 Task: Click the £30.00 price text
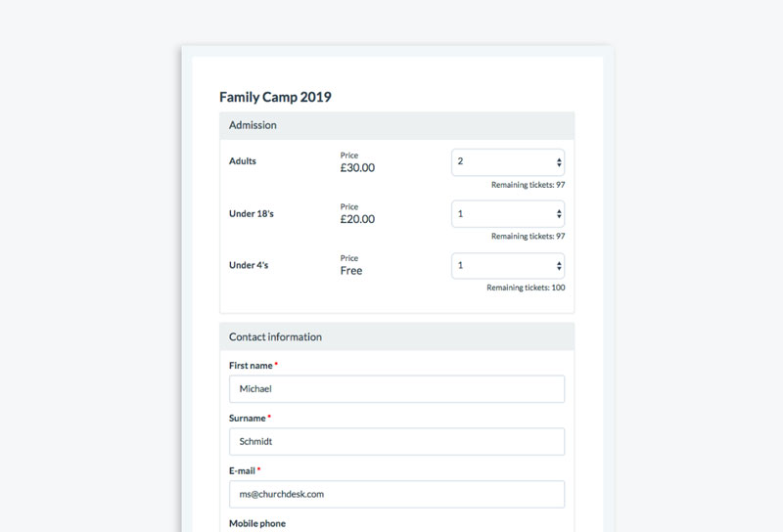pos(357,168)
